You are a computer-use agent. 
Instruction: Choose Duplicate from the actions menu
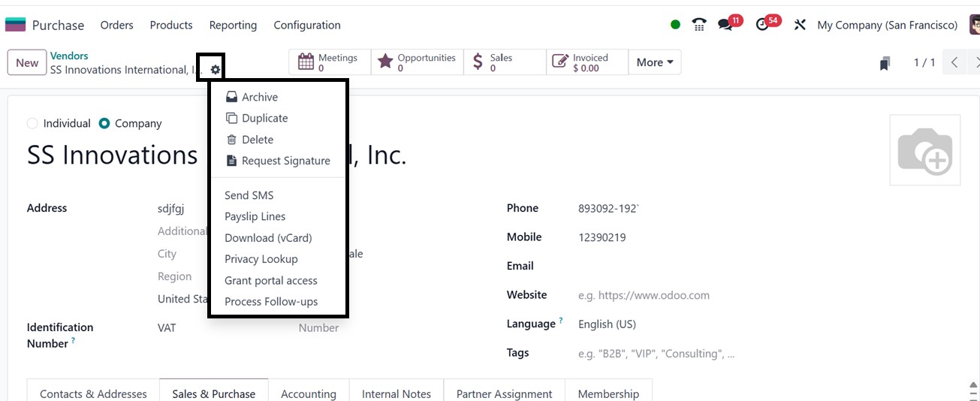264,119
